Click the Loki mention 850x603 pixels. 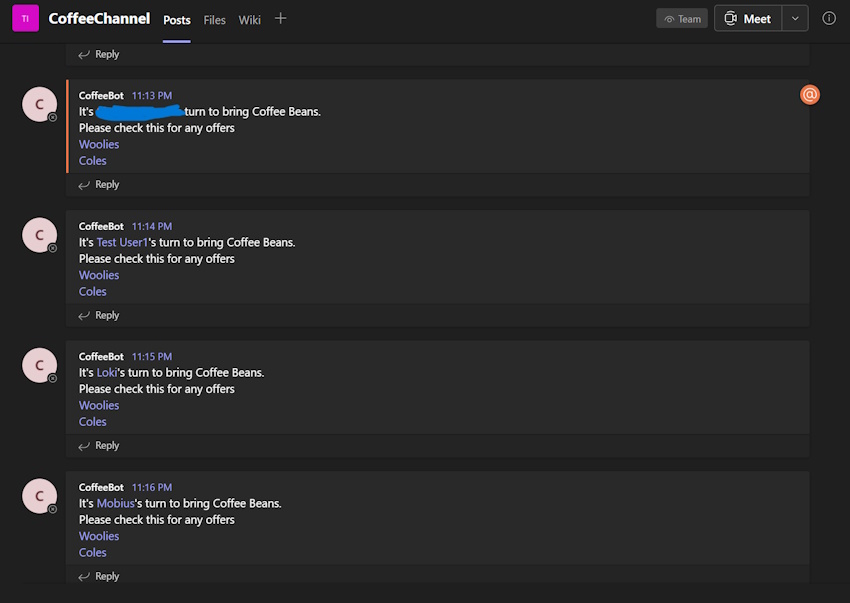tap(107, 373)
